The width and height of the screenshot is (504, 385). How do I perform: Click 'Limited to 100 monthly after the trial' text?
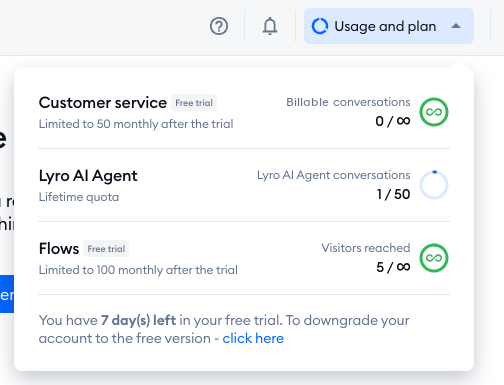(138, 270)
